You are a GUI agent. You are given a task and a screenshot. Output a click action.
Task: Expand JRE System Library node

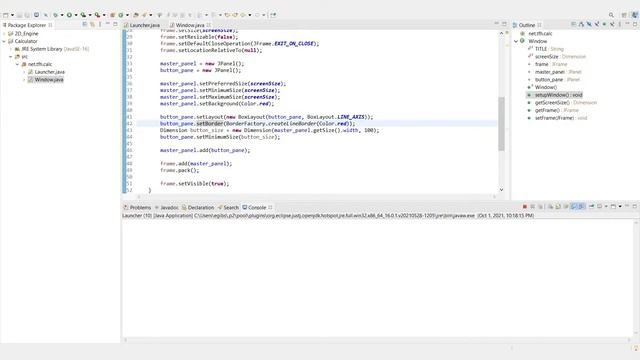click(x=11, y=49)
